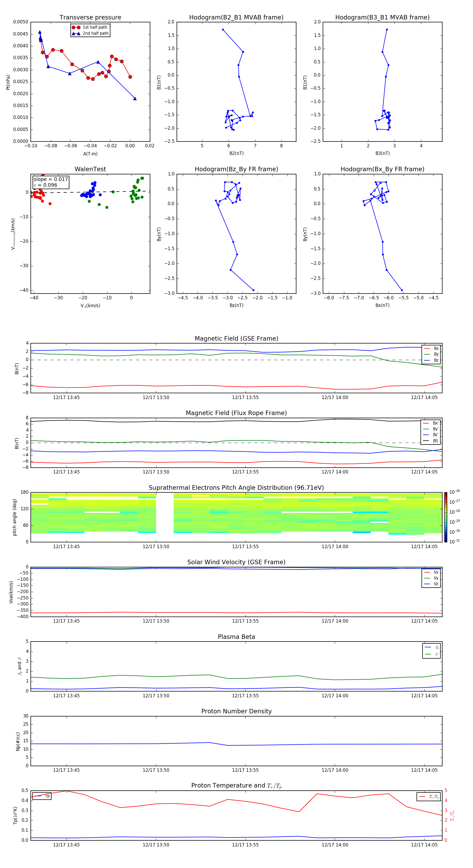Click the 'Tp(10^6K)' left axis label
The width and height of the screenshot is (473, 868).
pos(15,815)
